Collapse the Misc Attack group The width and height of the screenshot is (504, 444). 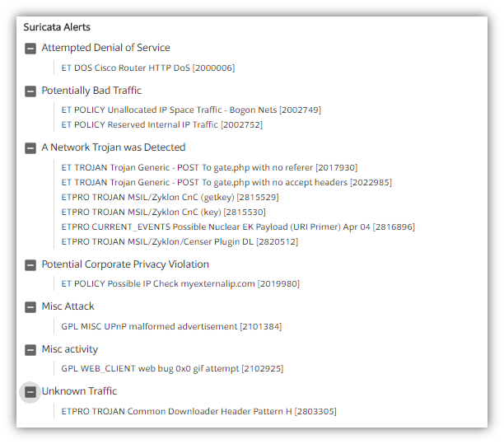pyautogui.click(x=30, y=307)
